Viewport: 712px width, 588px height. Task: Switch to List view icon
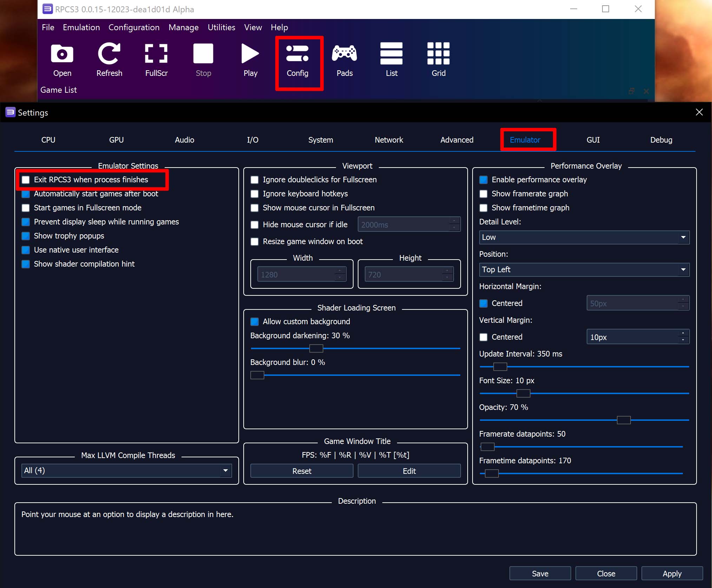pyautogui.click(x=391, y=53)
